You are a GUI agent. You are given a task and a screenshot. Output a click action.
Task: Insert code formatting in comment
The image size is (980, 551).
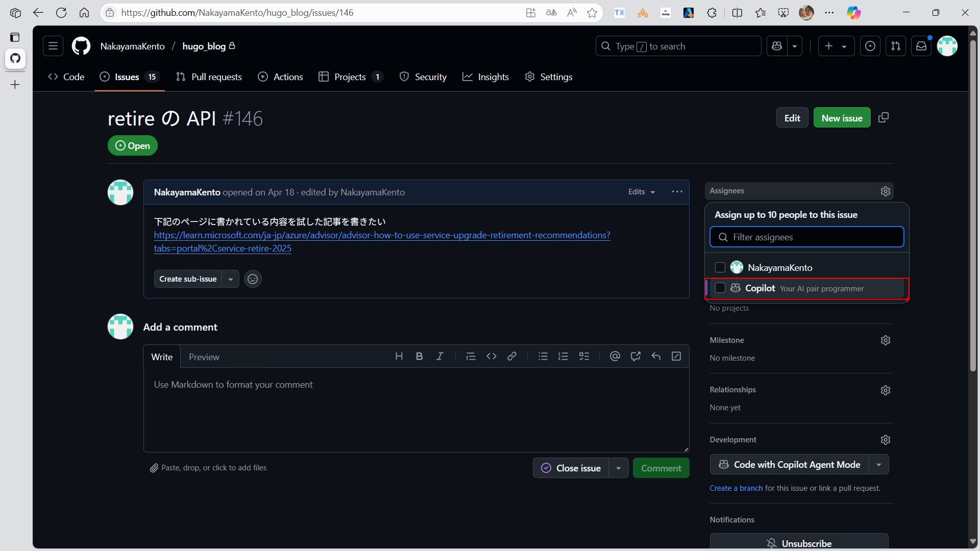coord(491,357)
